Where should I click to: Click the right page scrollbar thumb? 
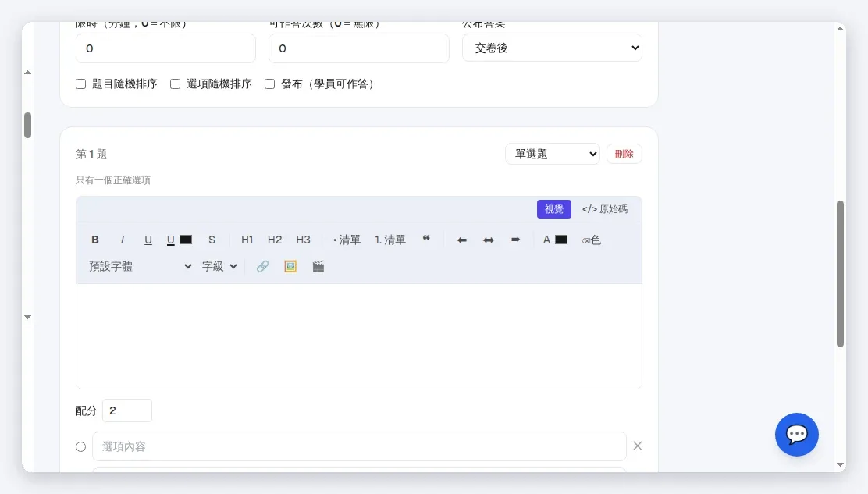(841, 274)
